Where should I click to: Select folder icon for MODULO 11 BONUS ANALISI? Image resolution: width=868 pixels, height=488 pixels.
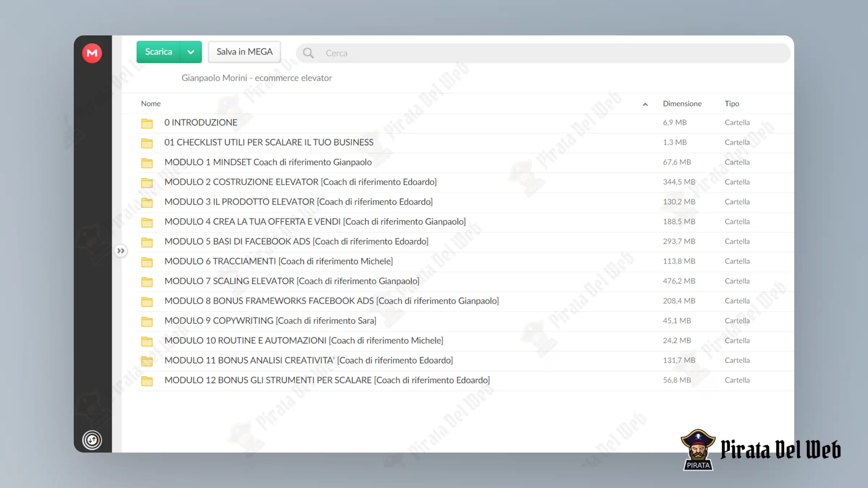(x=147, y=361)
